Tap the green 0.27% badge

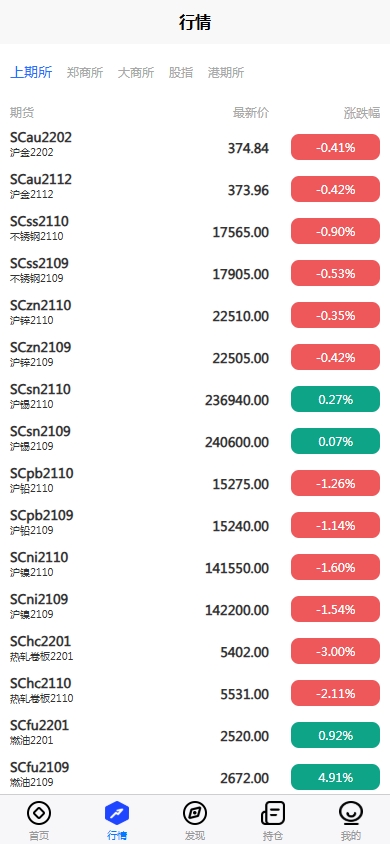click(x=336, y=399)
